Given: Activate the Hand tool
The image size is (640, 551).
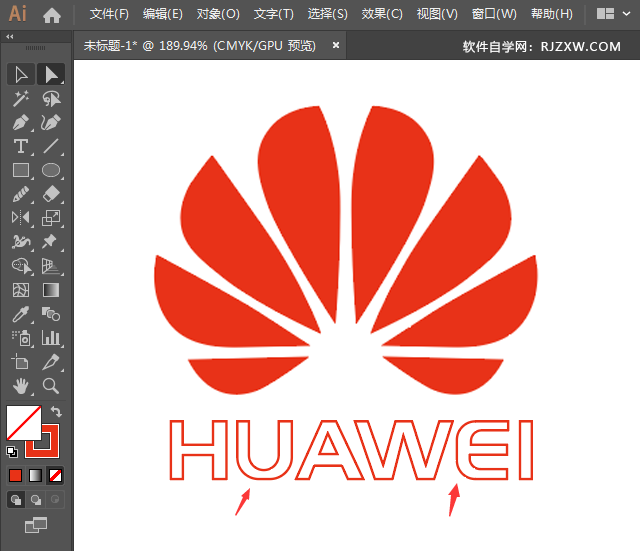Looking at the screenshot, I should (x=21, y=386).
